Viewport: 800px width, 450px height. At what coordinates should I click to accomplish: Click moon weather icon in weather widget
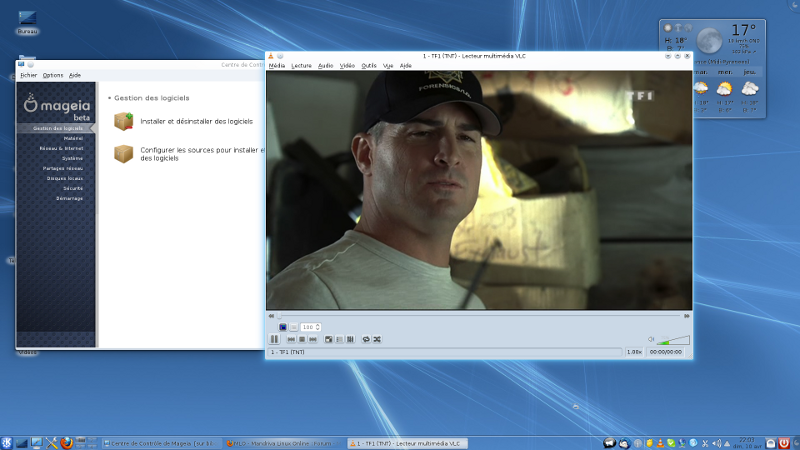(709, 40)
